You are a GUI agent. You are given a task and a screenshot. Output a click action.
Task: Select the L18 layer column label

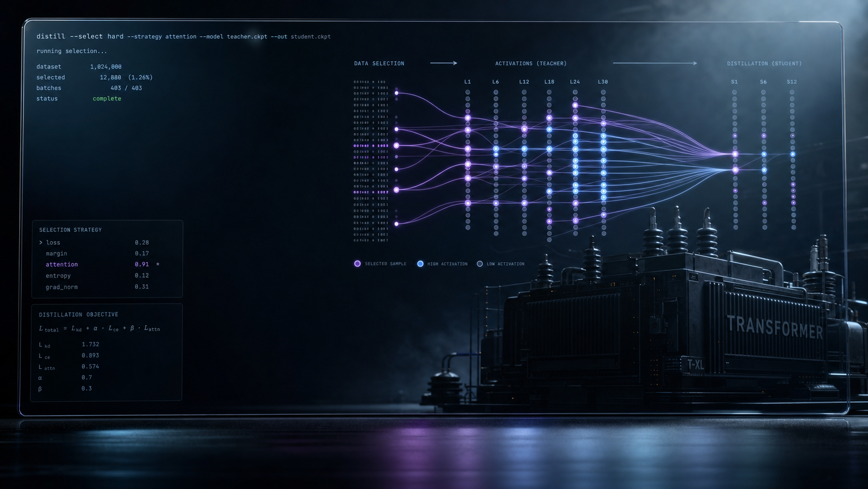pos(549,82)
